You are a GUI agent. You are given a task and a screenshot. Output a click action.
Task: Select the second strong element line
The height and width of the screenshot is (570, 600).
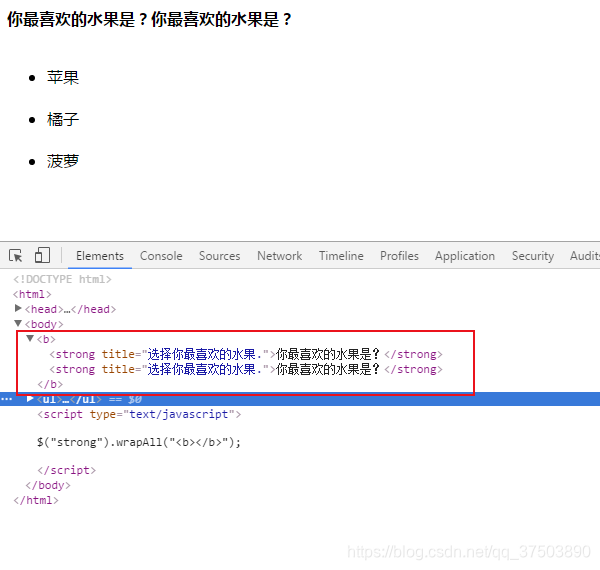pyautogui.click(x=246, y=369)
